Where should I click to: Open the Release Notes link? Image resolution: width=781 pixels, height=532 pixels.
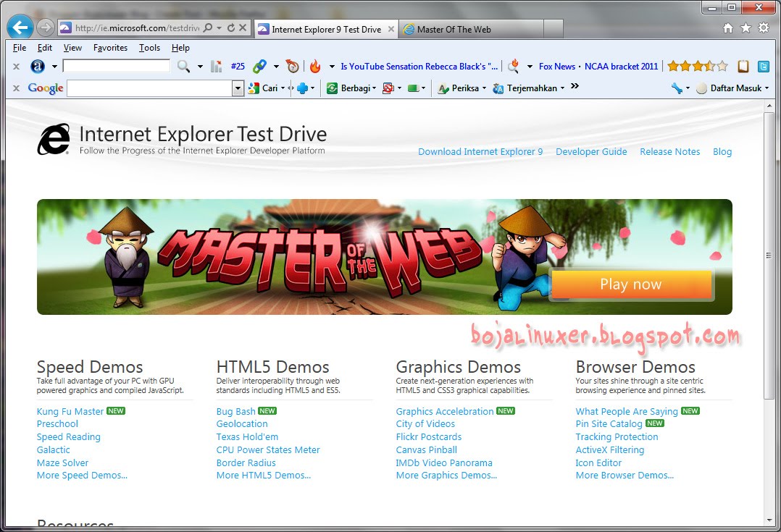coord(670,152)
